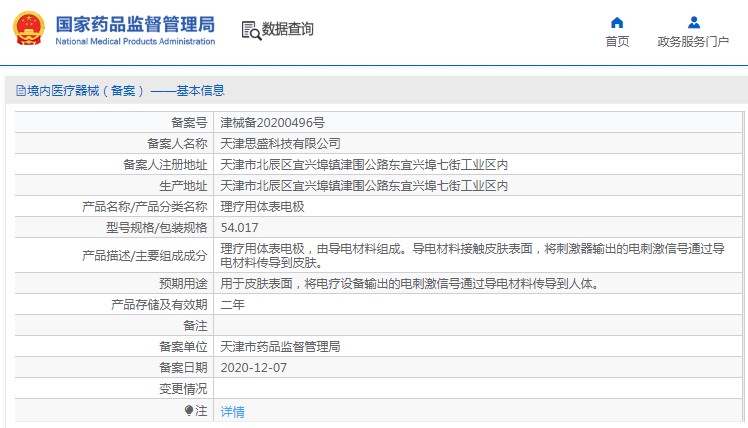Open the 详情 details link

point(232,411)
